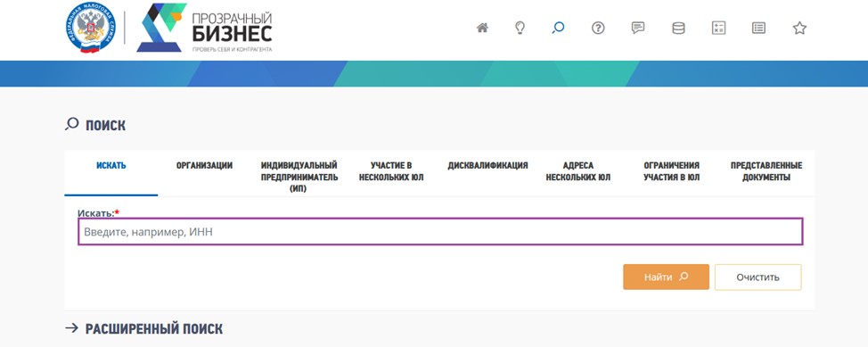868x347 pixels.
Task: Open favorites star icon
Action: (799, 28)
